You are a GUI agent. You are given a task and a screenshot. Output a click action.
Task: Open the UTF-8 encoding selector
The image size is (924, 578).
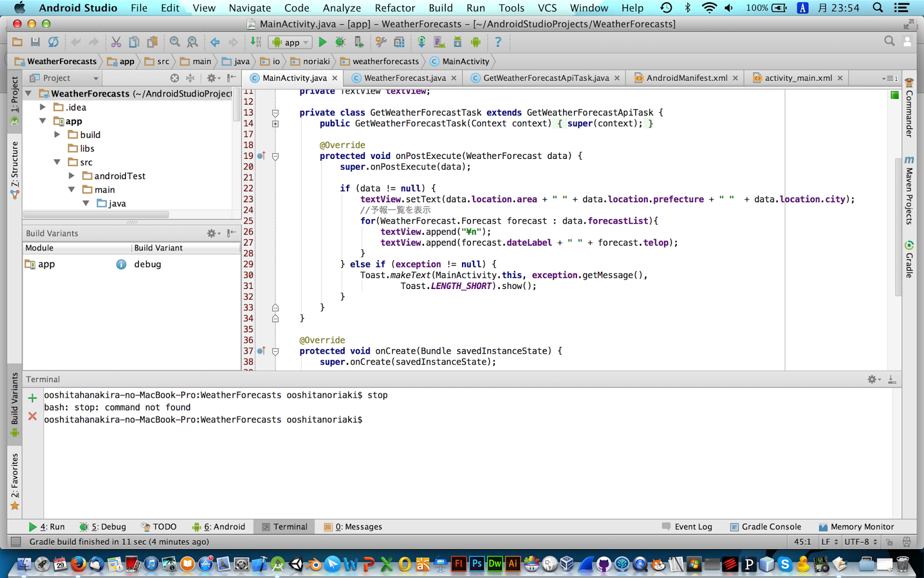point(860,542)
